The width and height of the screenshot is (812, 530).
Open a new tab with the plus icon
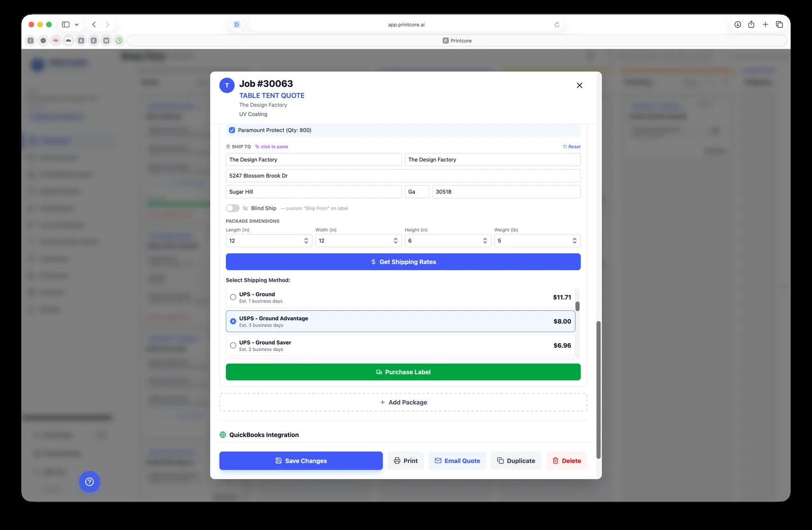765,24
